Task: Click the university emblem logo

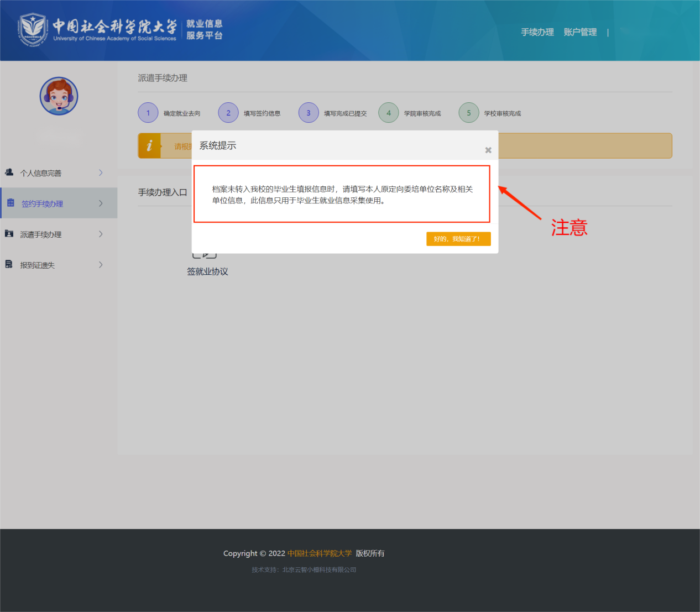Action: [x=33, y=30]
